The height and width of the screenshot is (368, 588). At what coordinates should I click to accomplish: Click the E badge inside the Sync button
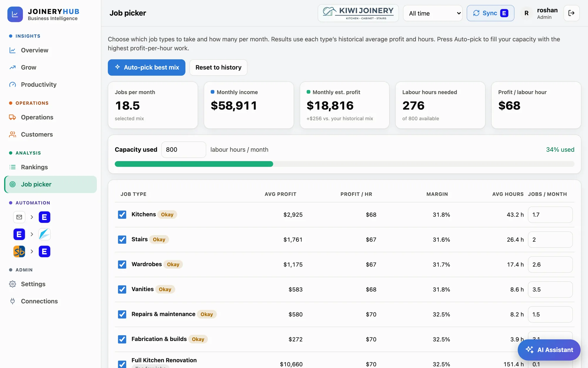[x=504, y=13]
